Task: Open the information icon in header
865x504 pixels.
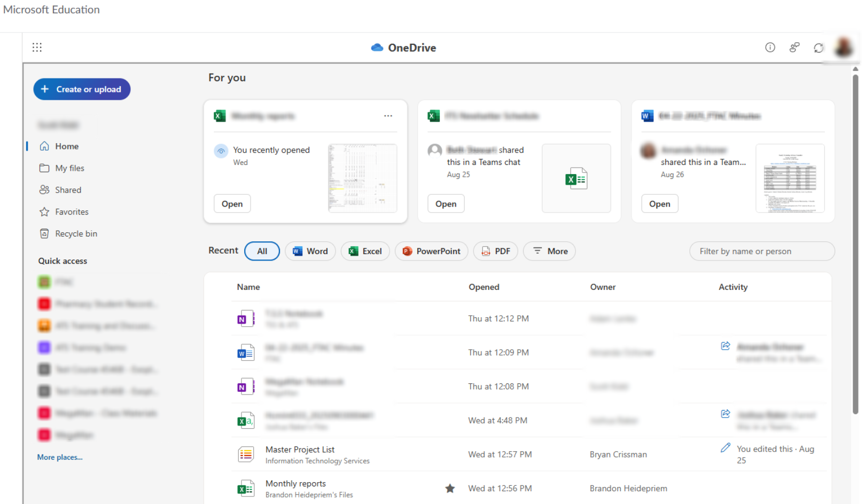Action: coord(770,48)
